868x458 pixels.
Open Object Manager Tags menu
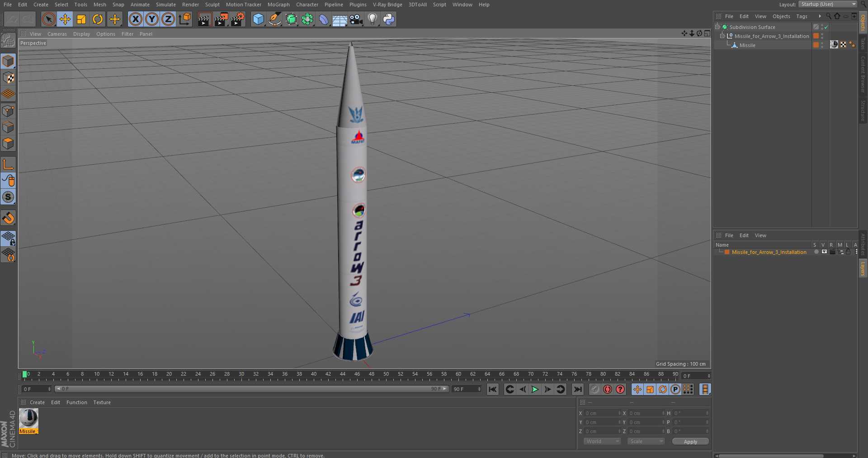(802, 16)
